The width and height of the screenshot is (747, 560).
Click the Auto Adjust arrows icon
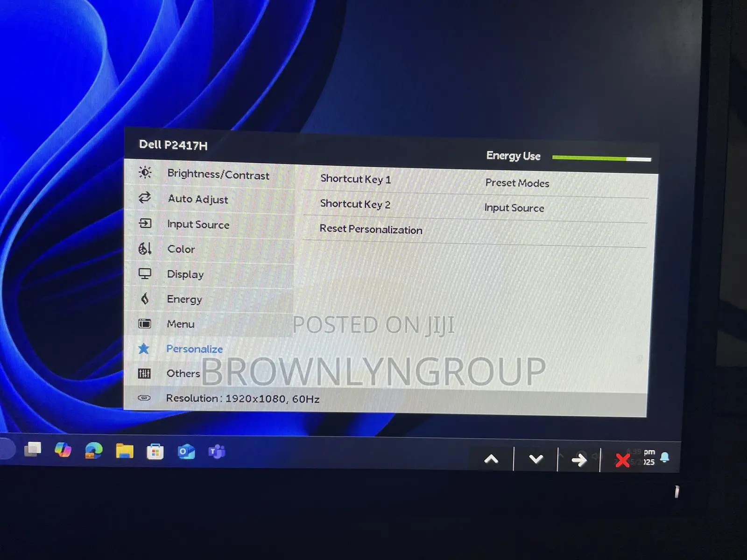pyautogui.click(x=145, y=197)
